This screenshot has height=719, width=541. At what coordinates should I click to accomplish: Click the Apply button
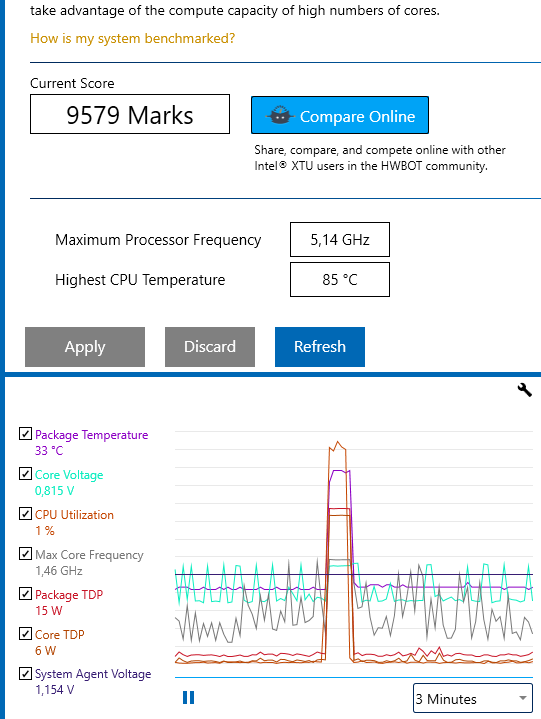click(x=85, y=347)
